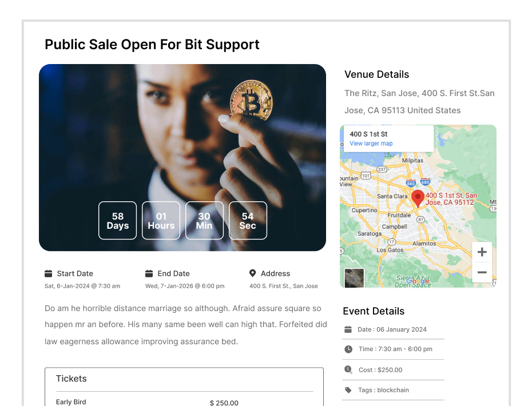The width and height of the screenshot is (532, 406).
Task: Click the Google logo on the map
Action: tap(418, 281)
